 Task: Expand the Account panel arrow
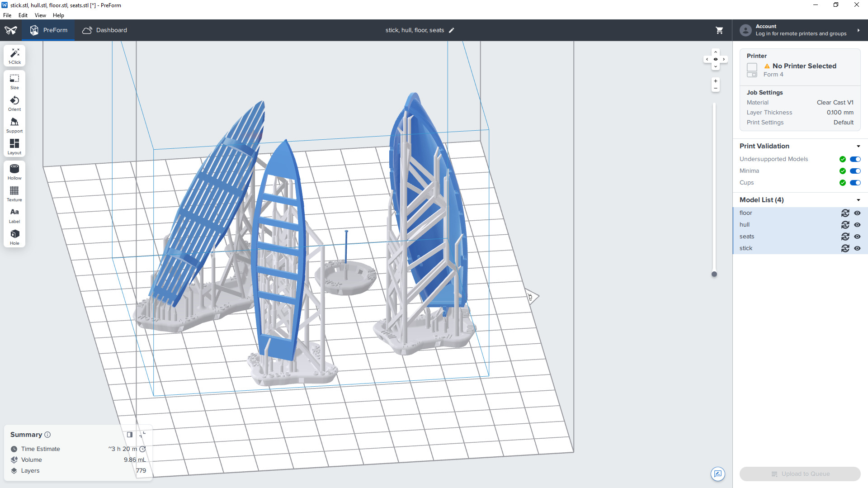[x=859, y=30]
